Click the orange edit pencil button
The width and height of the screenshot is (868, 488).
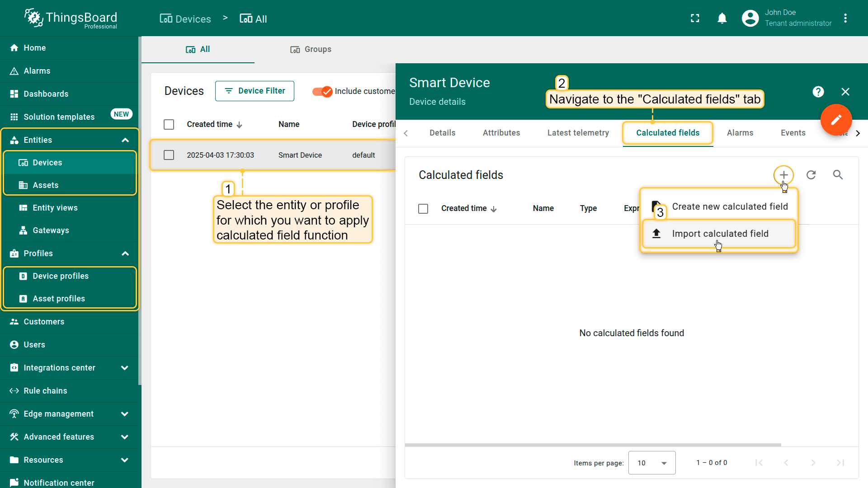point(836,120)
